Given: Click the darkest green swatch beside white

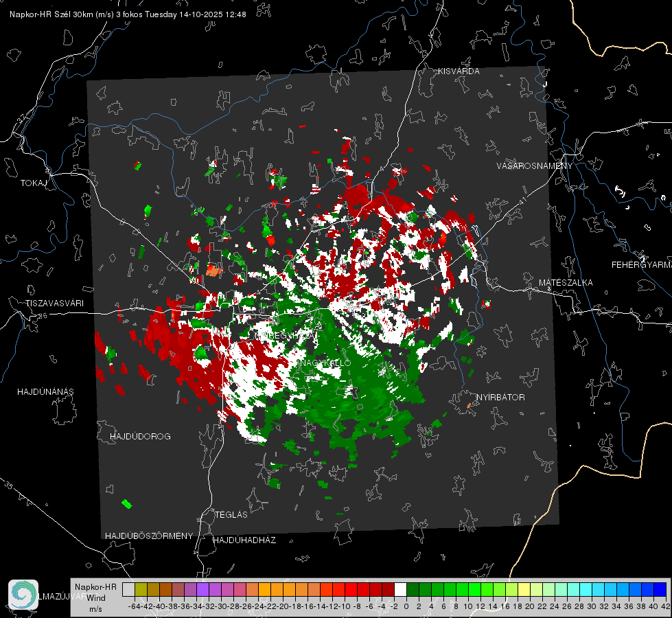Looking at the screenshot, I should coord(413,589).
